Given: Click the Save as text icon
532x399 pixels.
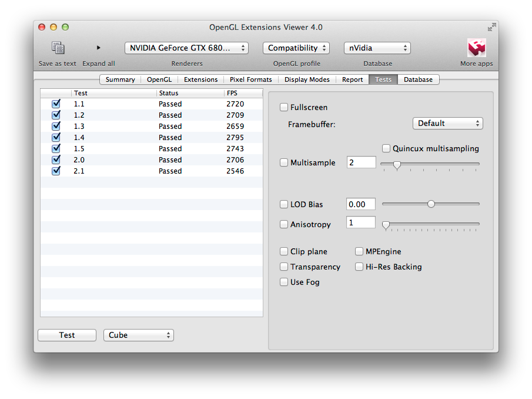Looking at the screenshot, I should click(x=58, y=48).
